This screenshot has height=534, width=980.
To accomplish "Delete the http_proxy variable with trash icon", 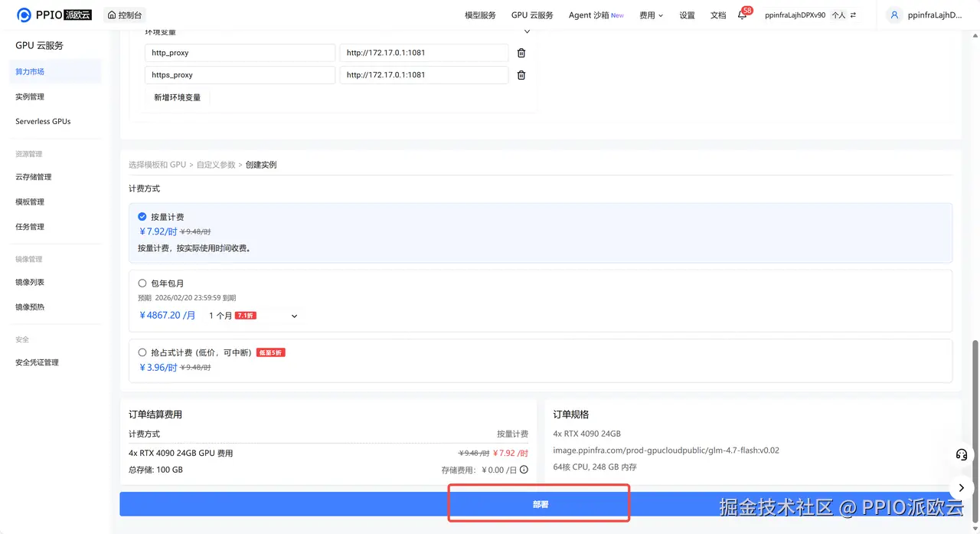I will [x=521, y=53].
